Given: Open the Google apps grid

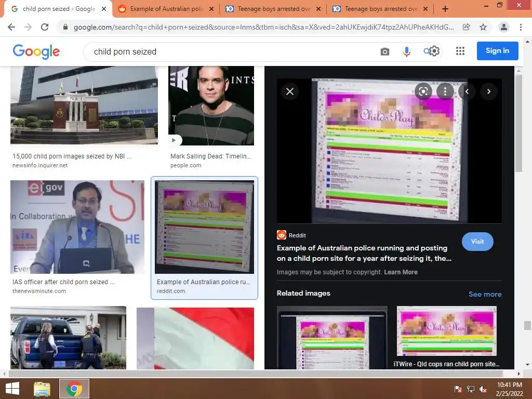Looking at the screenshot, I should coord(460,51).
